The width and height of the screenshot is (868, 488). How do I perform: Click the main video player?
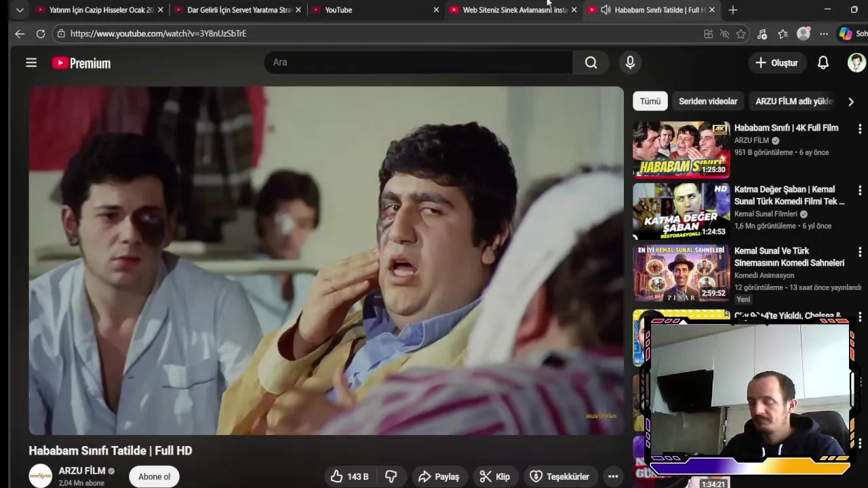326,260
